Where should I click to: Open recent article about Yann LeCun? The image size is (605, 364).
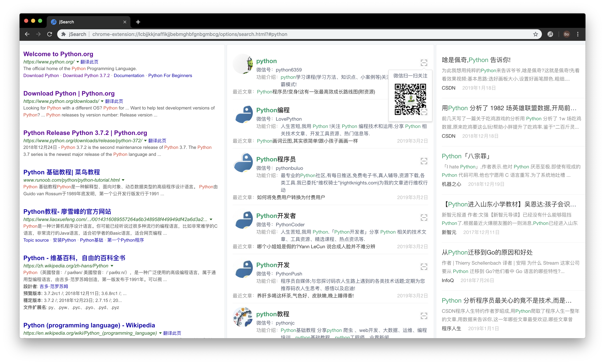tap(316, 247)
